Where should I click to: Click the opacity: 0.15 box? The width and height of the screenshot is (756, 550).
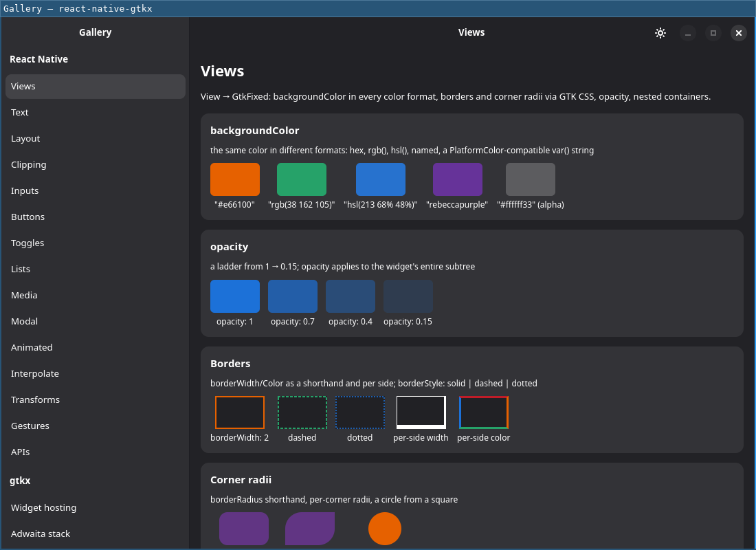(x=408, y=296)
